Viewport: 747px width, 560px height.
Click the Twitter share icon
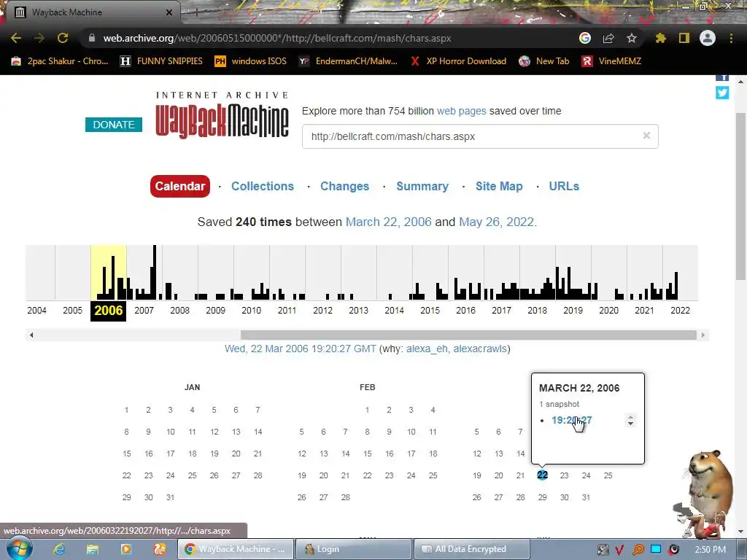(x=722, y=93)
